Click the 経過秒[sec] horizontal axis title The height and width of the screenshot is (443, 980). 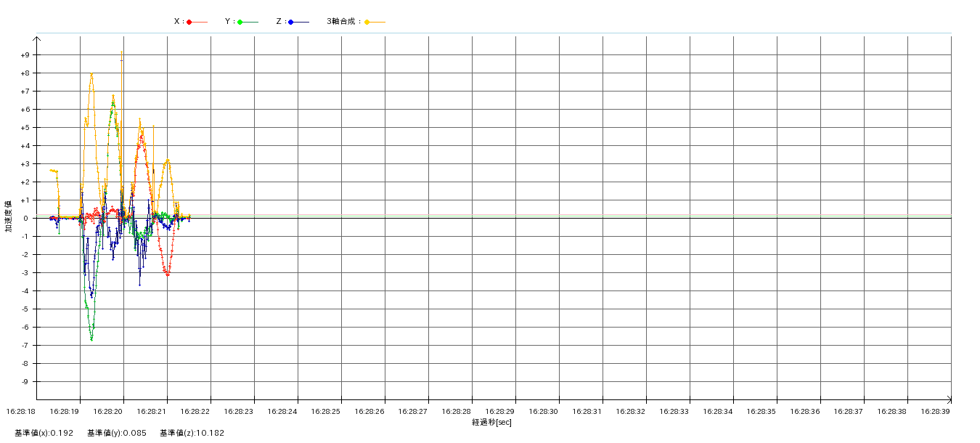[491, 422]
